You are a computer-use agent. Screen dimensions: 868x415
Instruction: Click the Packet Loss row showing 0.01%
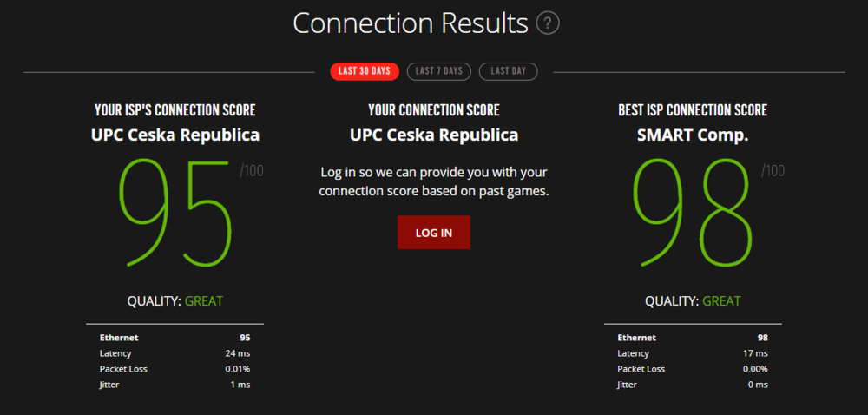click(x=175, y=369)
